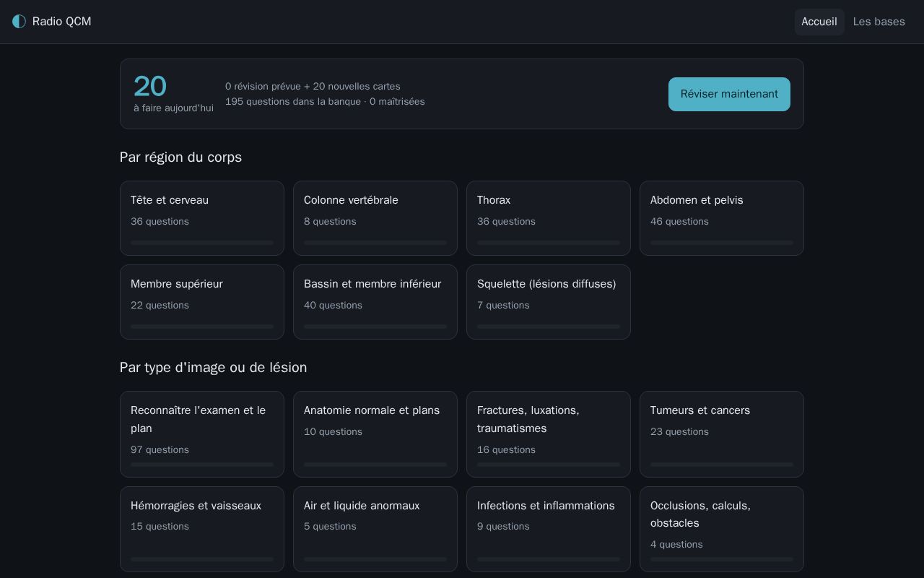
Task: Click the Réviser maintenant button
Action: 729,94
